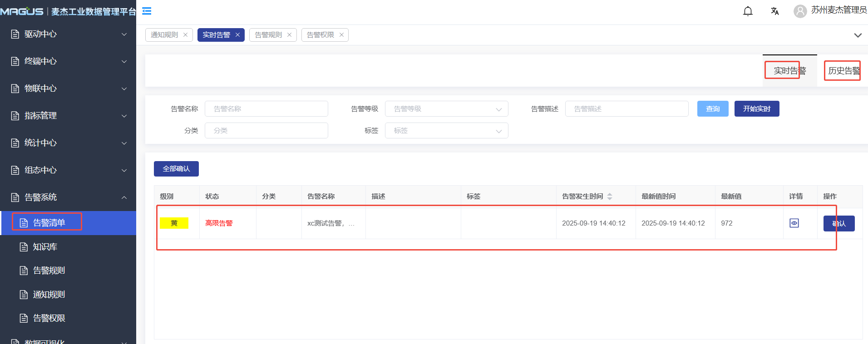Click the notification bell icon
868x344 pixels.
point(748,11)
